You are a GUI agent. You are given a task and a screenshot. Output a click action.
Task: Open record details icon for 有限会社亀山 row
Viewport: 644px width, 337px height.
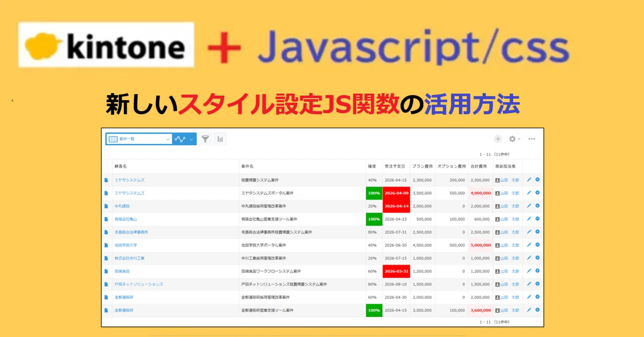[x=106, y=219]
